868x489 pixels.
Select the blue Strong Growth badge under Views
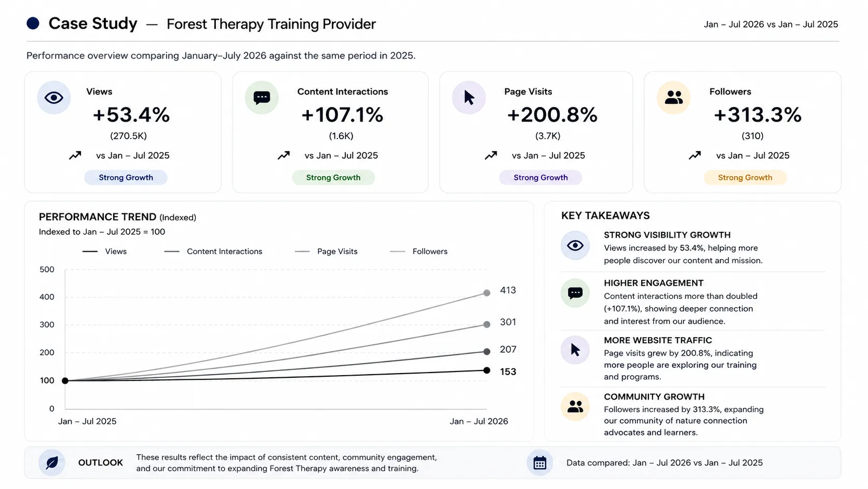126,178
